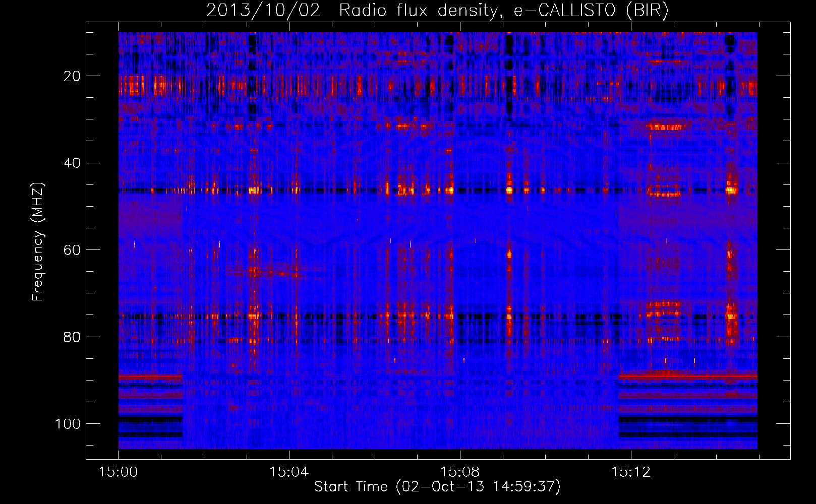The height and width of the screenshot is (504, 816).
Task: Click the '100' frequency tick label
Action: [69, 424]
